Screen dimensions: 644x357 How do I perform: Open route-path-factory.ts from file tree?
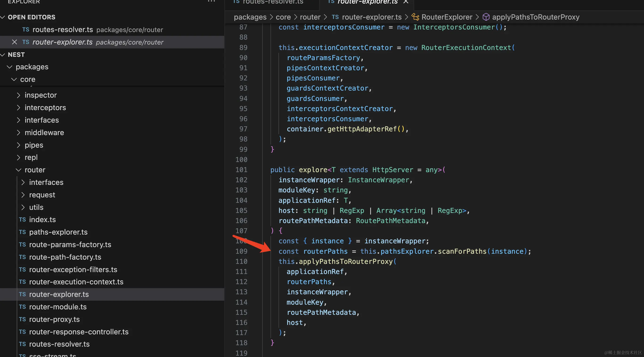pos(65,257)
